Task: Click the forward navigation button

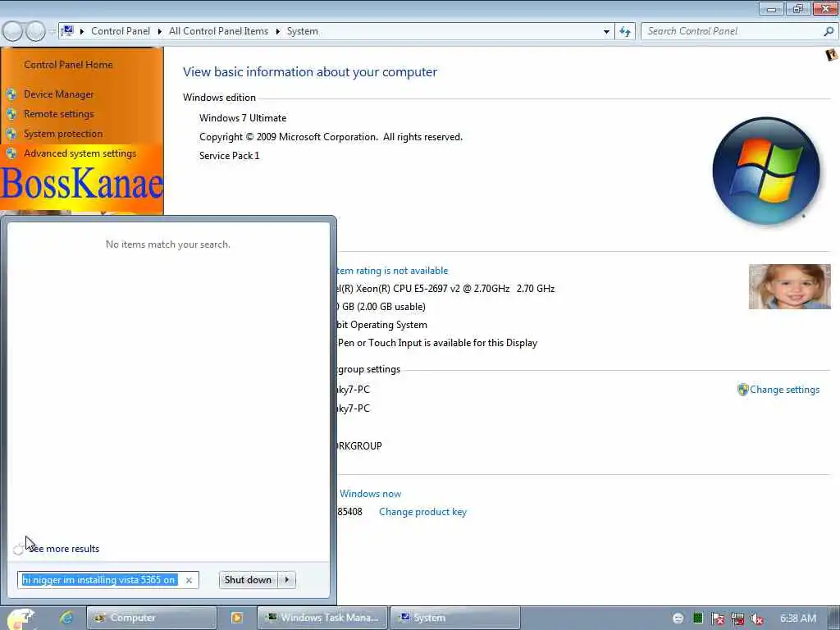Action: click(x=35, y=31)
